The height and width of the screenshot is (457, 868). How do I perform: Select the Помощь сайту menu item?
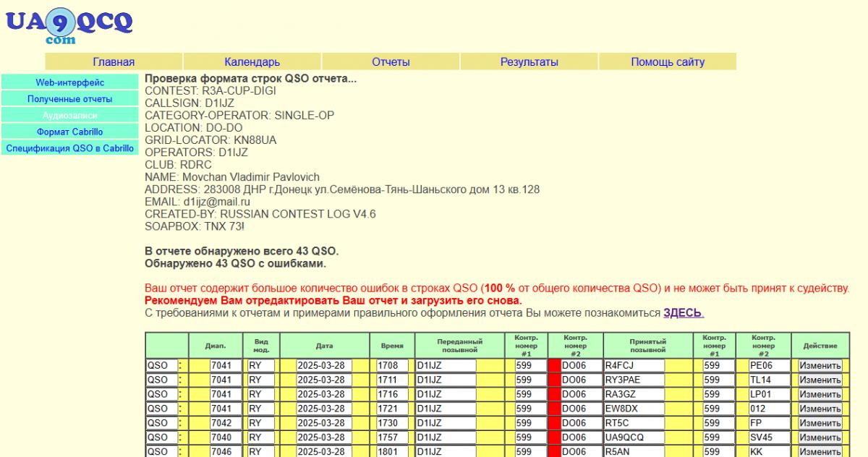coord(667,62)
